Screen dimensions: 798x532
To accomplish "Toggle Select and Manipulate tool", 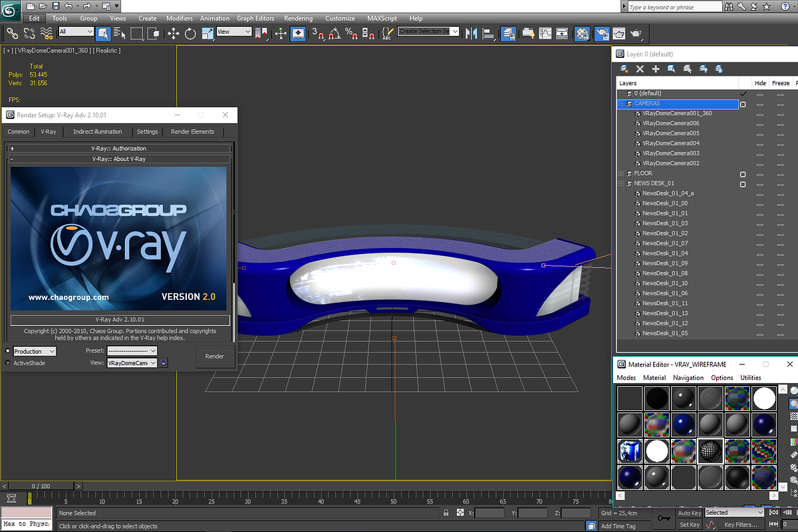I will 281,33.
